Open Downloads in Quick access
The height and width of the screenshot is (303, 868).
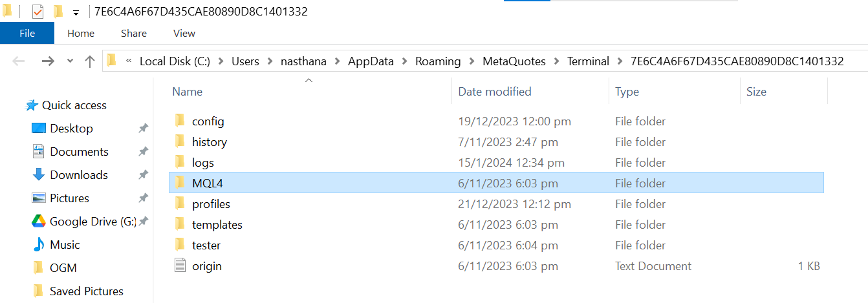79,175
